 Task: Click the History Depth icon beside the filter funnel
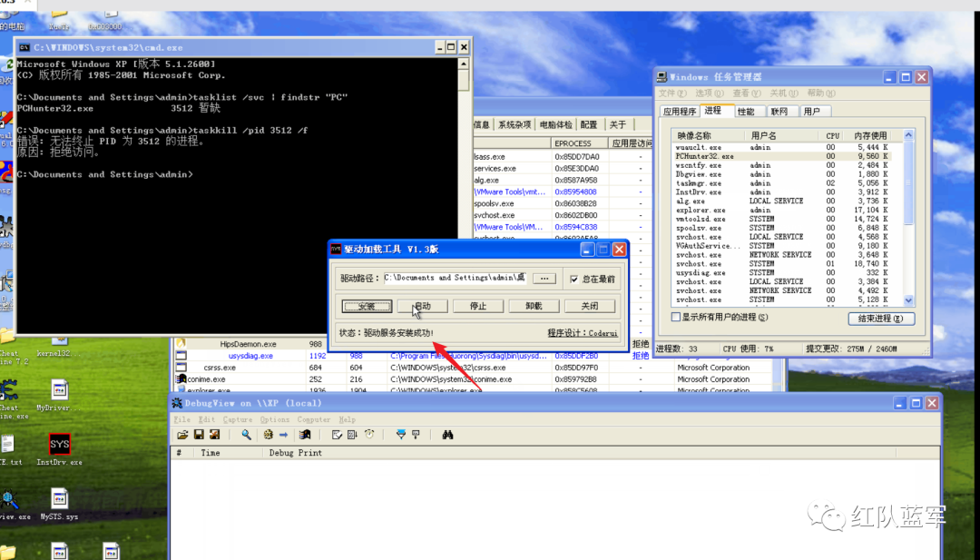coord(416,435)
